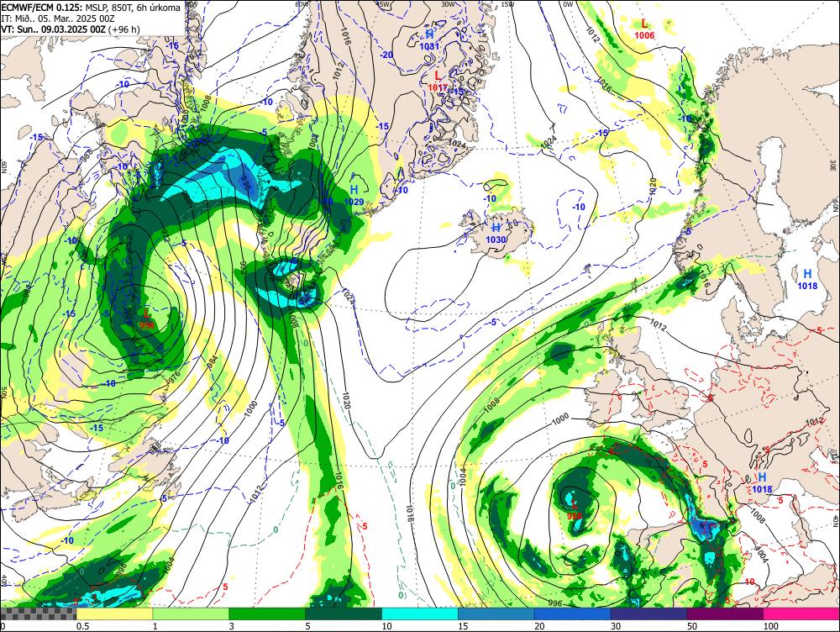Click the medium green 3–5 mm legend swatch
The height and width of the screenshot is (632, 840).
pos(267,614)
